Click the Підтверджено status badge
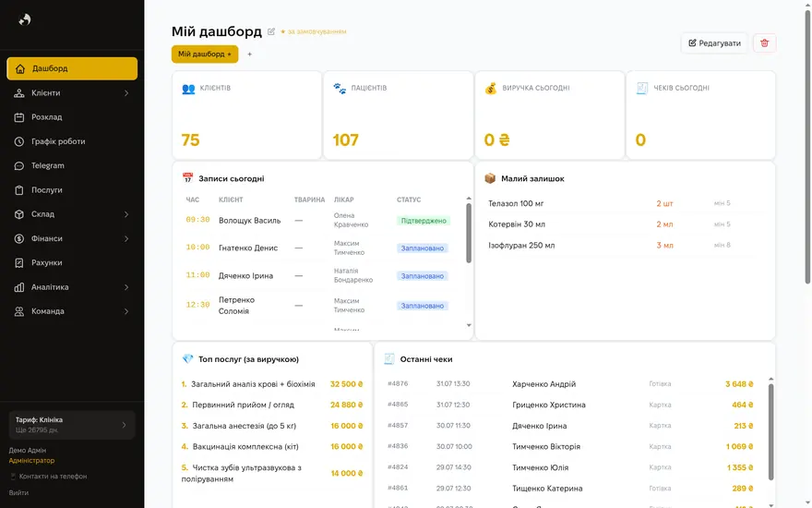The image size is (812, 508). (424, 221)
